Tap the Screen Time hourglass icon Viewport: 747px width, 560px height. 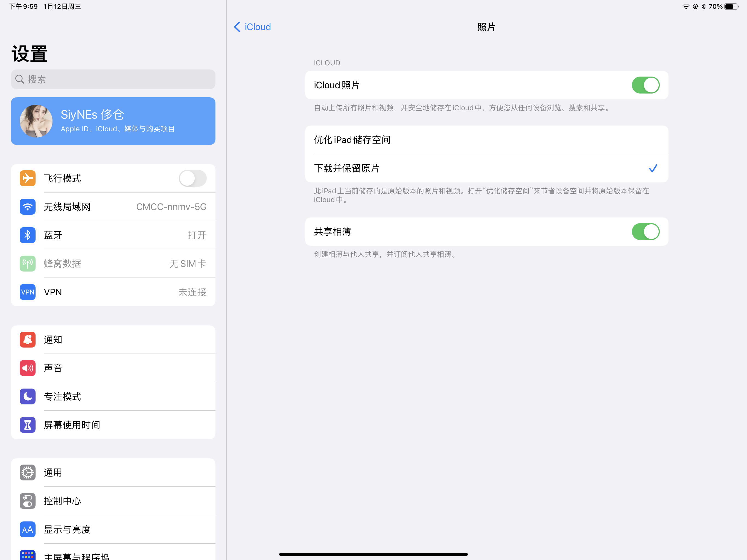(x=27, y=425)
